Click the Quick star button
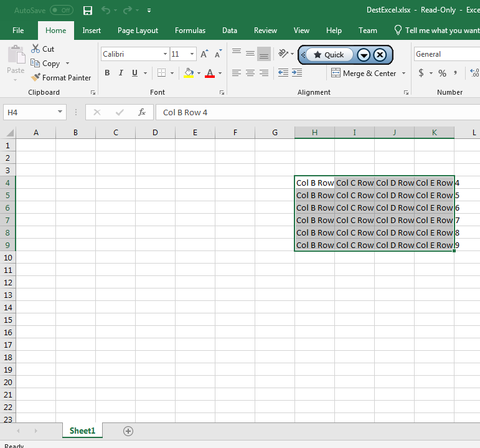Viewport: 480px width, 448px height. pos(329,55)
